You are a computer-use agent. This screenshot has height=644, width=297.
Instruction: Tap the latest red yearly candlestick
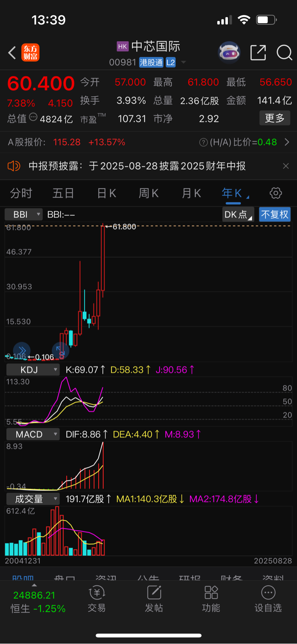click(x=103, y=258)
